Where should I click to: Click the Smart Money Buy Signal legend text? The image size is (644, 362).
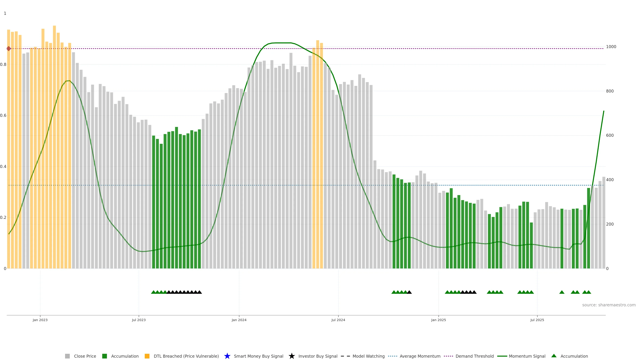click(x=258, y=356)
